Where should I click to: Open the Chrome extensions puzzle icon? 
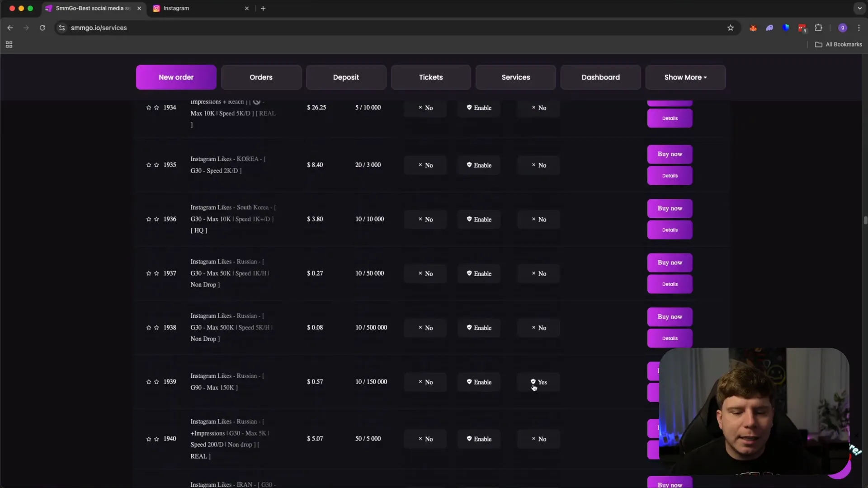(x=818, y=28)
